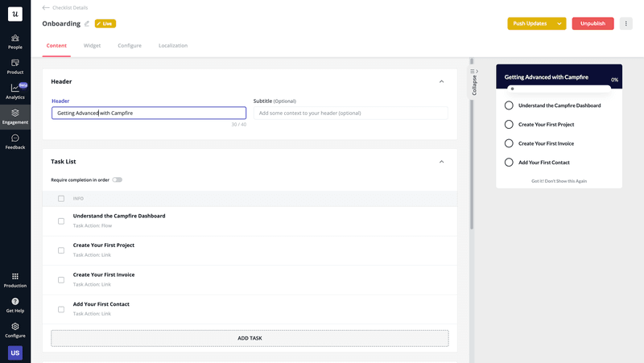Viewport: 644px width, 363px height.
Task: Mark preview Add Your First Contact circle
Action: coord(509,163)
